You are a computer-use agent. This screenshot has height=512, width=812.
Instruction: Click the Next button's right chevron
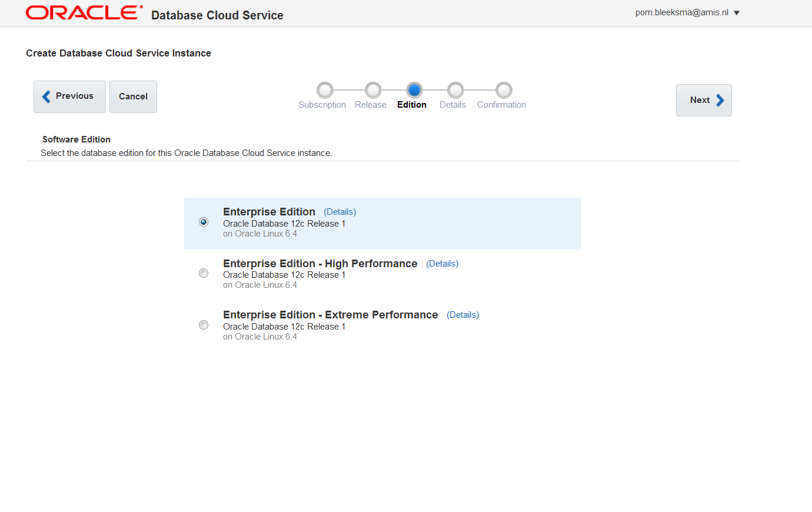coord(720,101)
